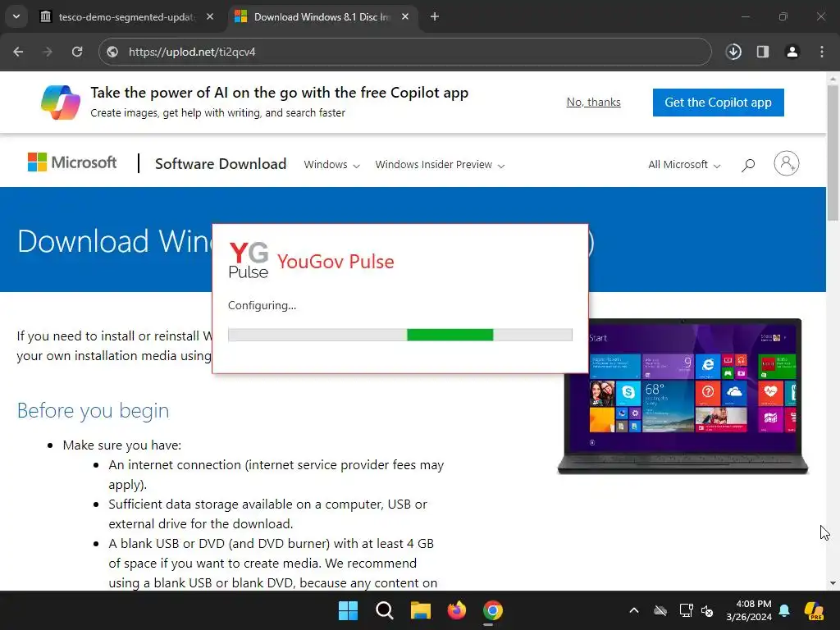The width and height of the screenshot is (840, 630).
Task: Open the network display tray icon
Action: [x=687, y=610]
